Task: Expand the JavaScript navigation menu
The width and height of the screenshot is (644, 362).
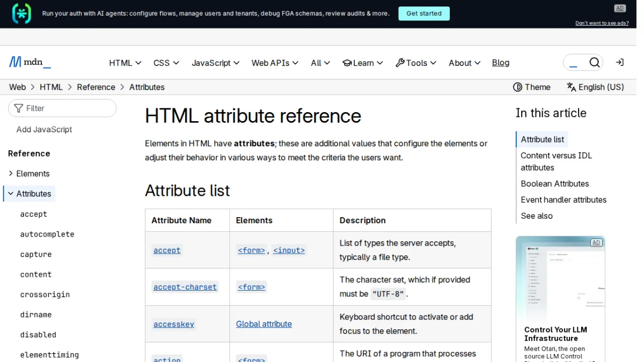Action: point(216,63)
